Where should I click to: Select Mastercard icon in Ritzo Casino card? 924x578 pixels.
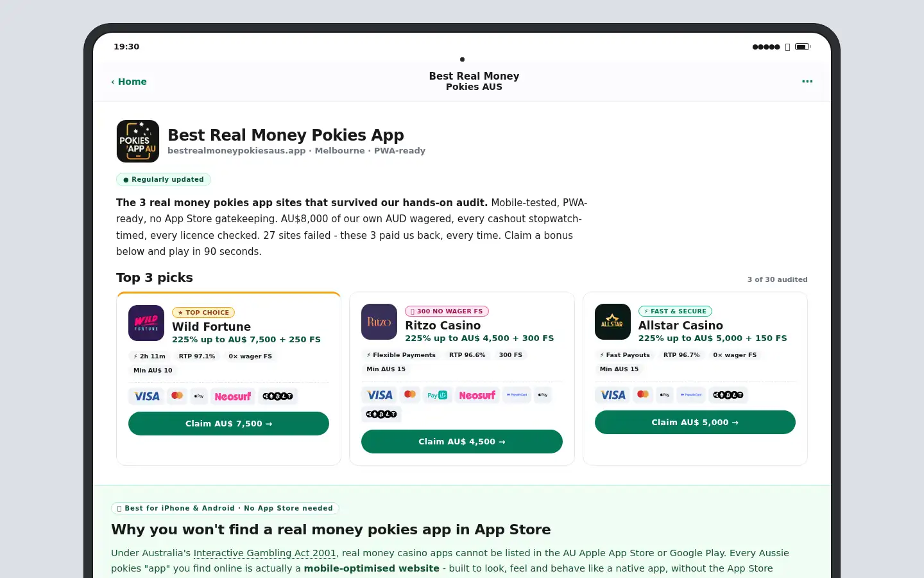(x=410, y=394)
